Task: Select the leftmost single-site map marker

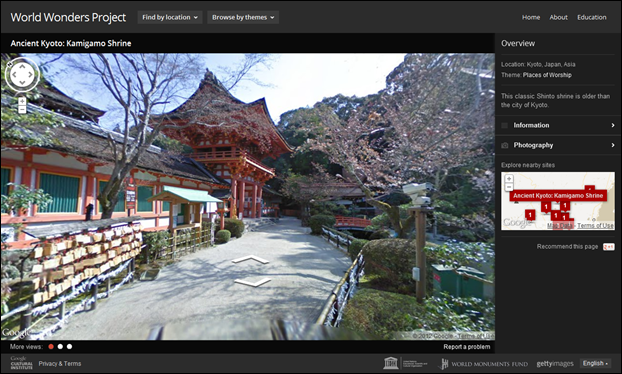Action: (x=530, y=215)
